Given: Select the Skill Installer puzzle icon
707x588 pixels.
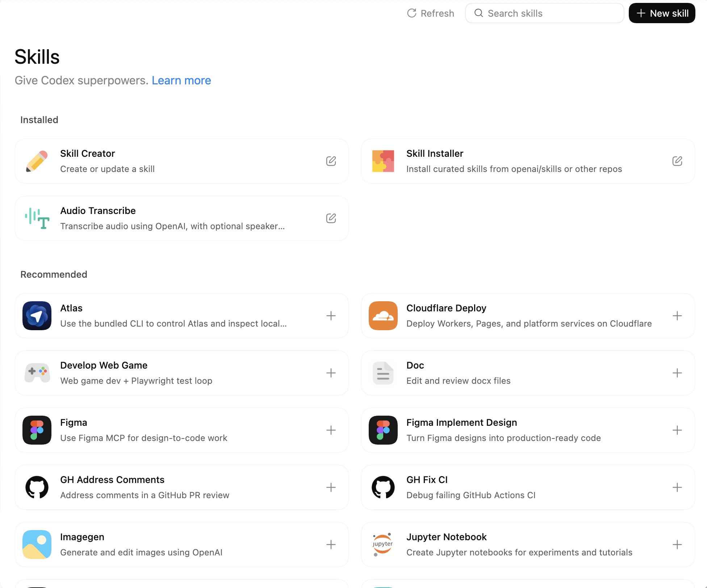Looking at the screenshot, I should (383, 161).
